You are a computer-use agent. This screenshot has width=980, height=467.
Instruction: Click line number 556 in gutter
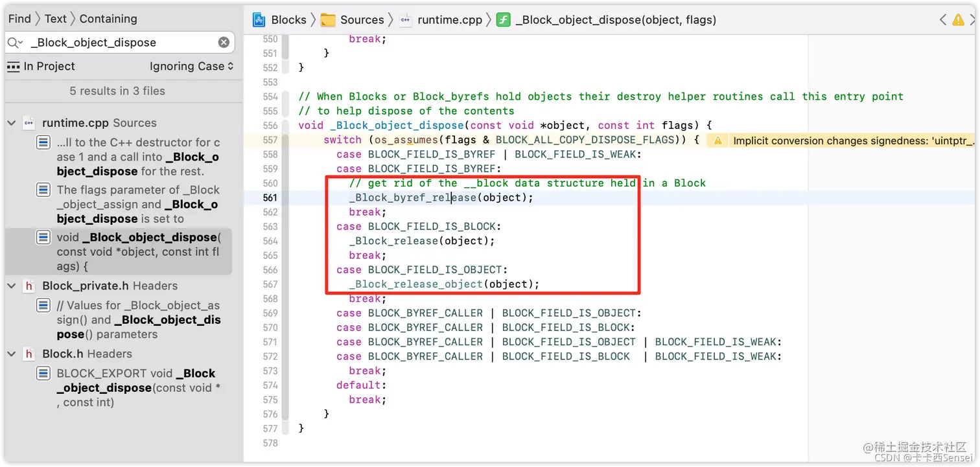pos(270,126)
